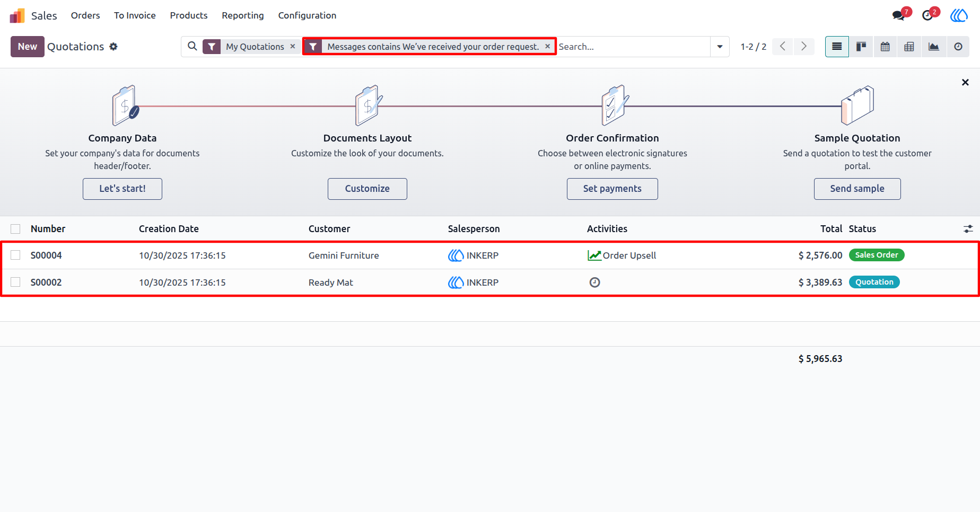Click the Customize button

[x=367, y=189]
